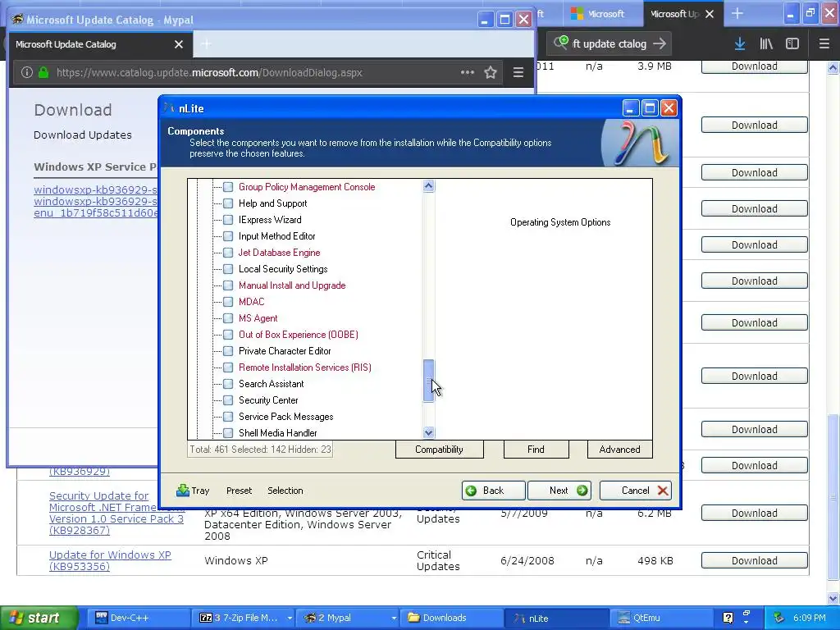Open Downloads folder from taskbar
Screen dimensions: 840x630
pyautogui.click(x=453, y=618)
